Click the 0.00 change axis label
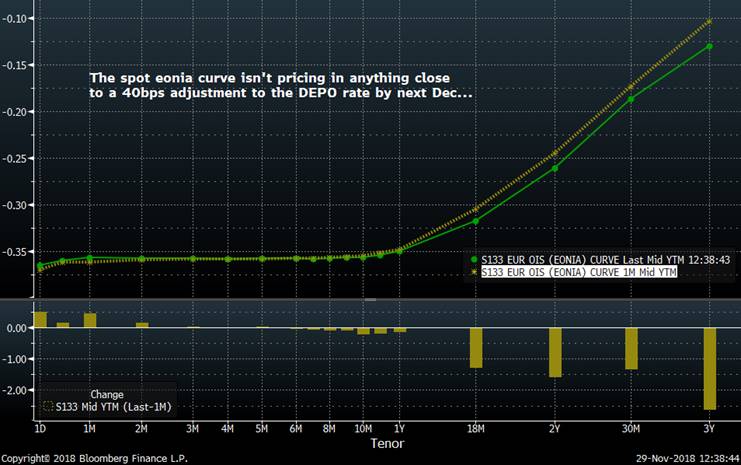Screen dimensions: 741x465 17,328
